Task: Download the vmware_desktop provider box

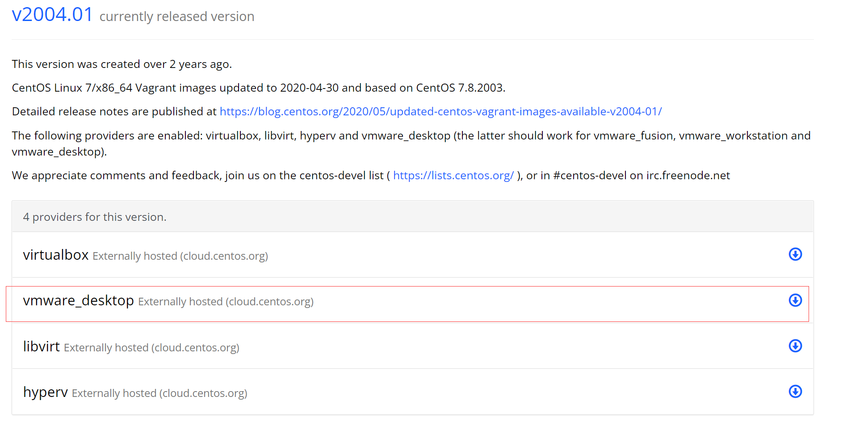Action: tap(795, 300)
